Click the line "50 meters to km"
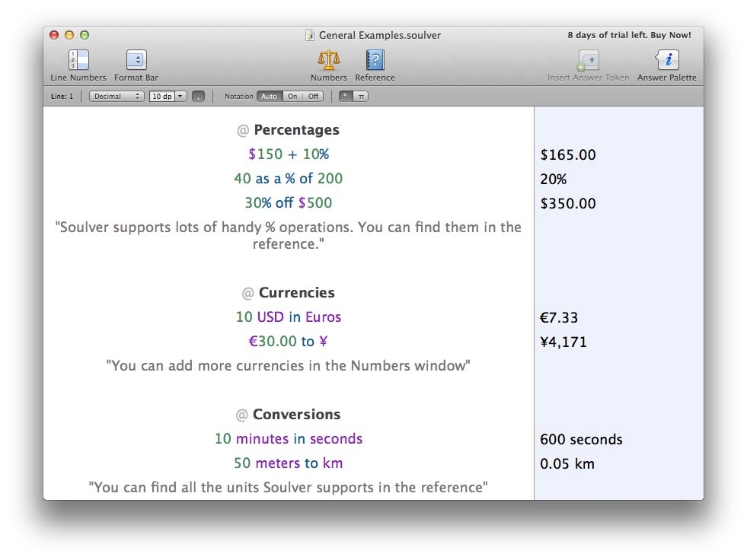The image size is (747, 560). (289, 463)
